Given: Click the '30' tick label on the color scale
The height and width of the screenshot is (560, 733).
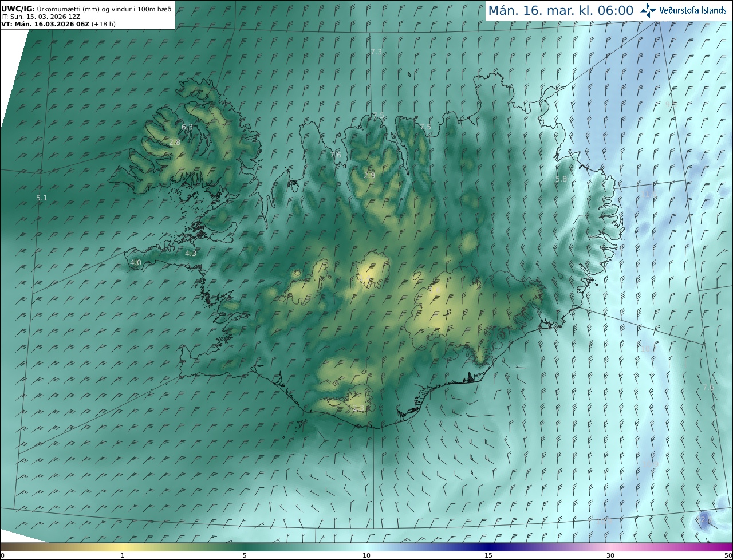Looking at the screenshot, I should 610,555.
